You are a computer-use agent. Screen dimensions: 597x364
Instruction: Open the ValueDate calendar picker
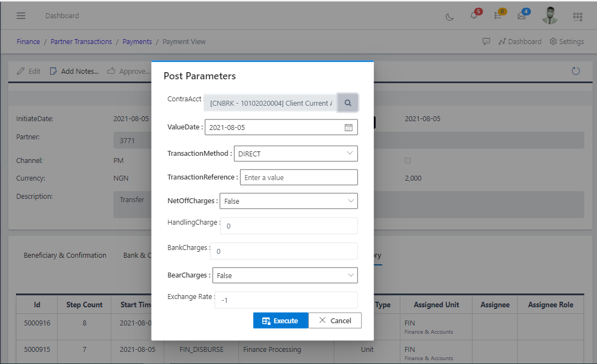[x=348, y=127]
